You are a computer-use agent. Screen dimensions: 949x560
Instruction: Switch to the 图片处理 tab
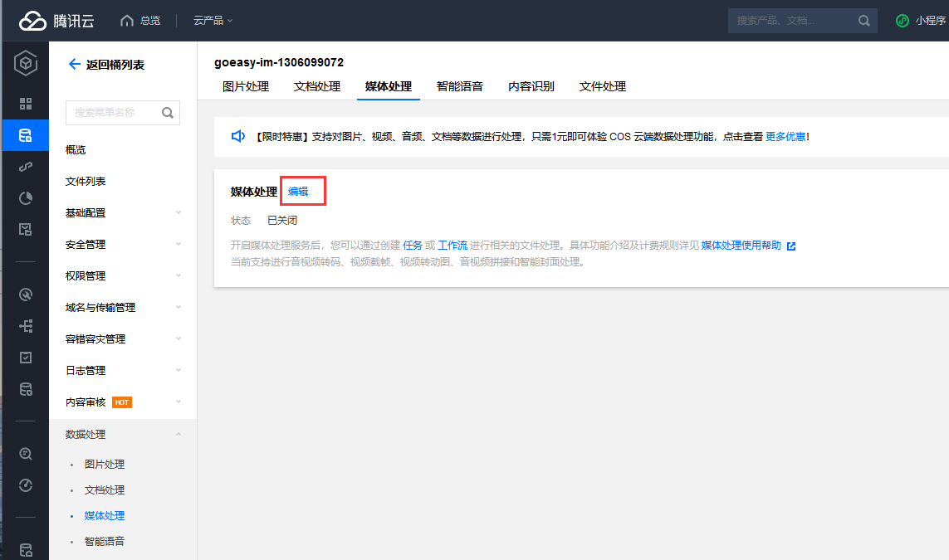[246, 86]
